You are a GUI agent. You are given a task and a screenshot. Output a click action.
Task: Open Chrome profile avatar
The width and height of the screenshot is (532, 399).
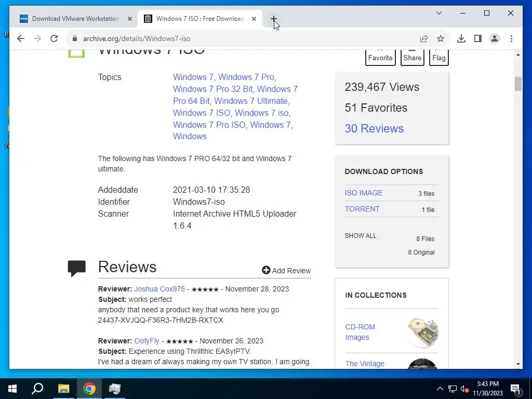(x=495, y=38)
